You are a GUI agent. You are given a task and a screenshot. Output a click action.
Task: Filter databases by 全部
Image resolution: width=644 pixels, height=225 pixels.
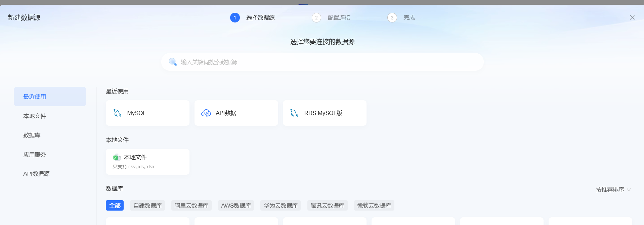point(115,206)
